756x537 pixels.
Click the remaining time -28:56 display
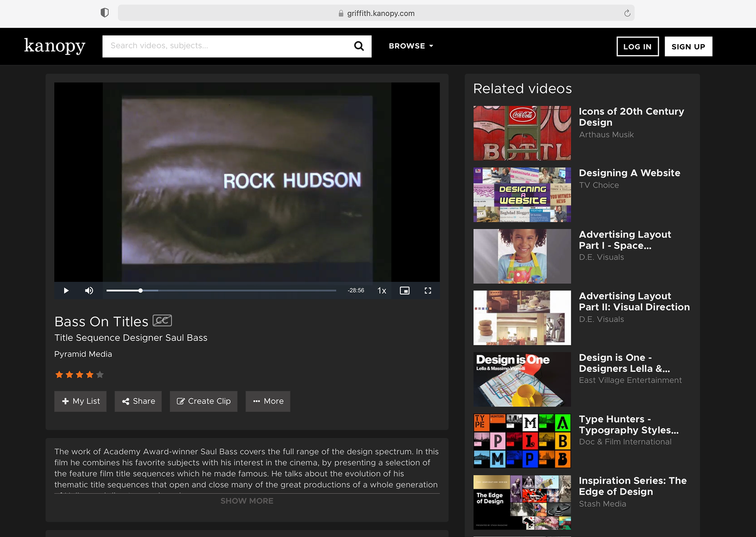pos(356,291)
